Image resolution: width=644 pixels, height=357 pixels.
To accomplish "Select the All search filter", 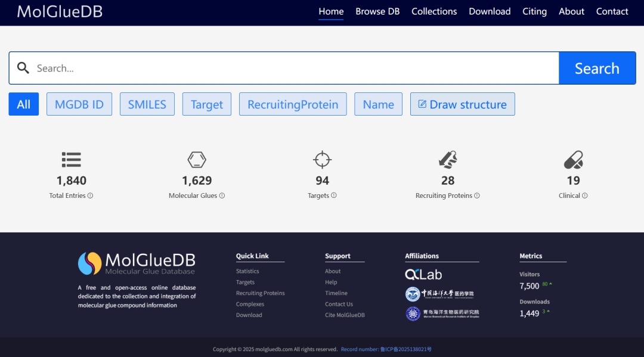I will click(24, 104).
